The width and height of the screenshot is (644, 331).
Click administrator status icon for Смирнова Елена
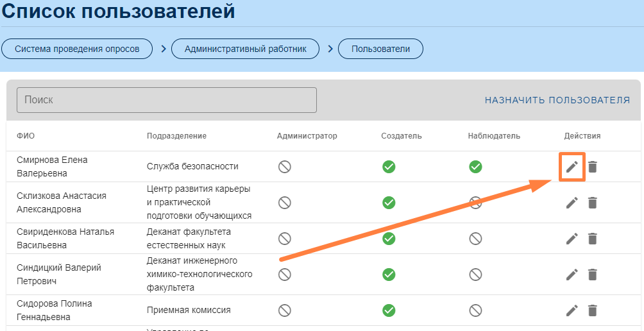pos(285,167)
